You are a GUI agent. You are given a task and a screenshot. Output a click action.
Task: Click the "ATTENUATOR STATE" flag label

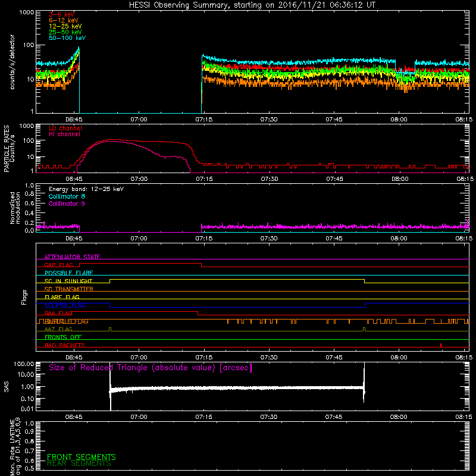coord(72,257)
